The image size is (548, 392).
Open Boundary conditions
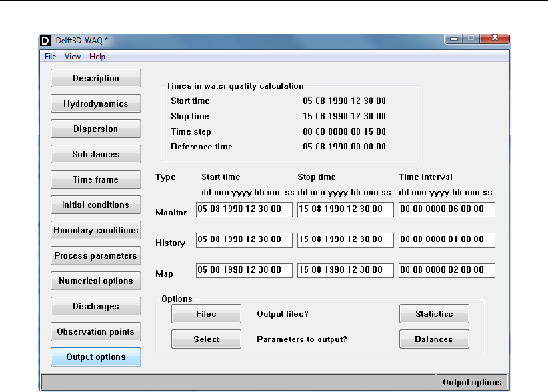point(96,230)
